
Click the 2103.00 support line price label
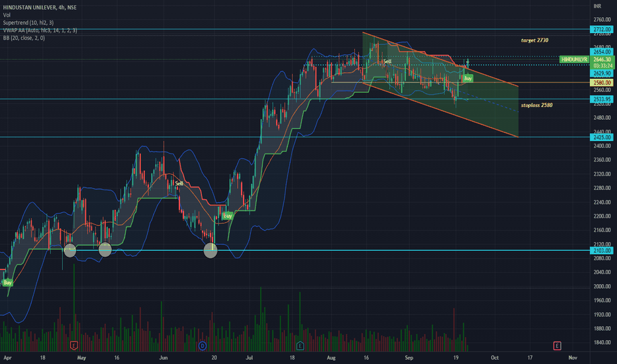click(602, 251)
